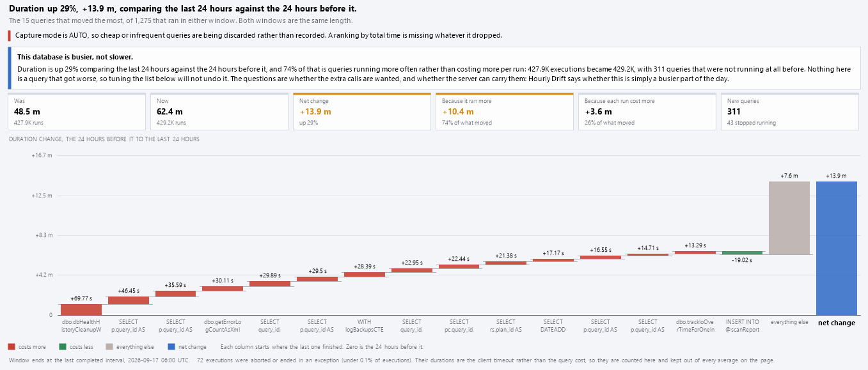Click the dbo.trackIoOverTimeForOneIn axis label

pyautogui.click(x=695, y=326)
